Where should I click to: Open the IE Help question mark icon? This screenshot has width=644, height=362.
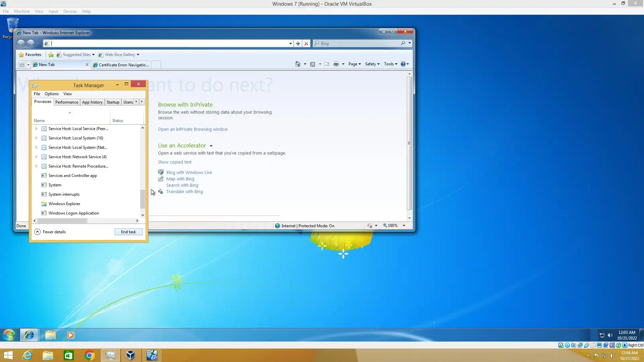coord(403,64)
